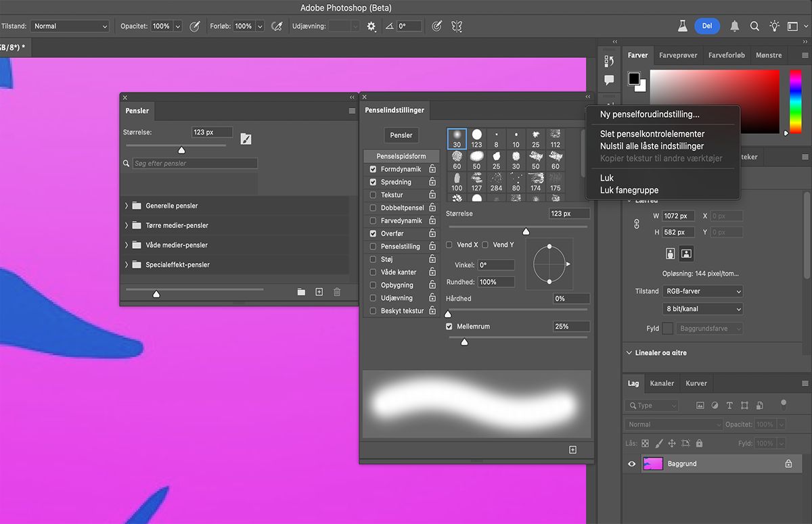This screenshot has width=812, height=524.
Task: Create new brush icon below stroke preview
Action: point(572,450)
